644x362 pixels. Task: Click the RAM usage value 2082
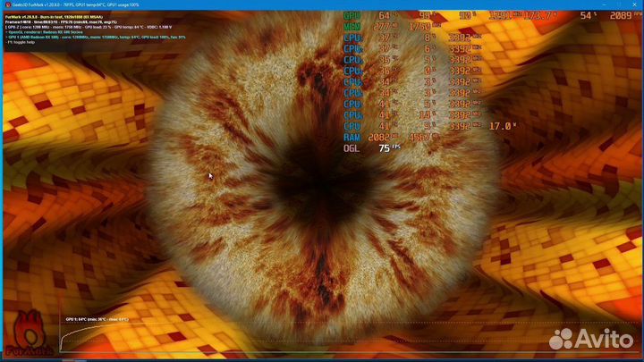(x=378, y=138)
